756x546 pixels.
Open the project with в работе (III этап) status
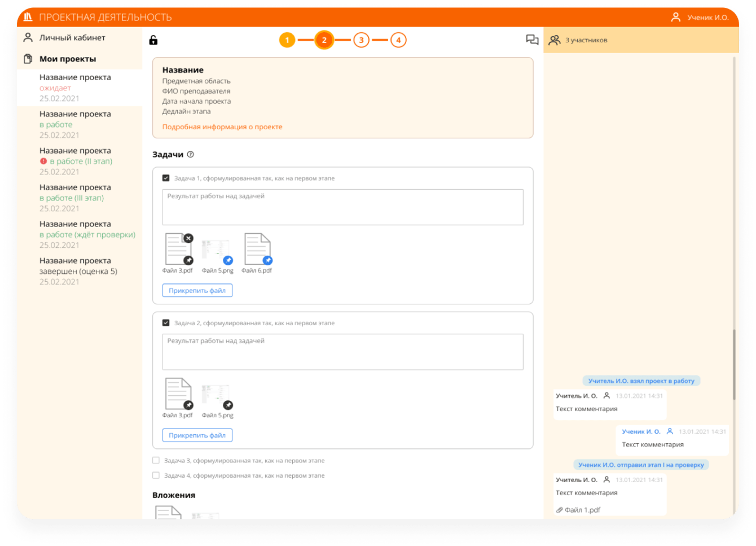(x=80, y=198)
